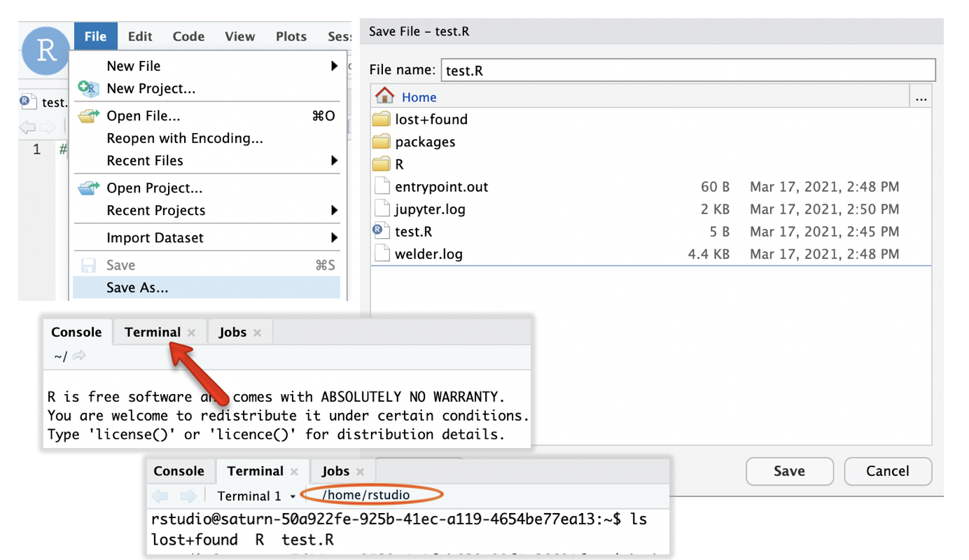Open the View menu
Viewport: 969px width, 560px height.
tap(239, 36)
